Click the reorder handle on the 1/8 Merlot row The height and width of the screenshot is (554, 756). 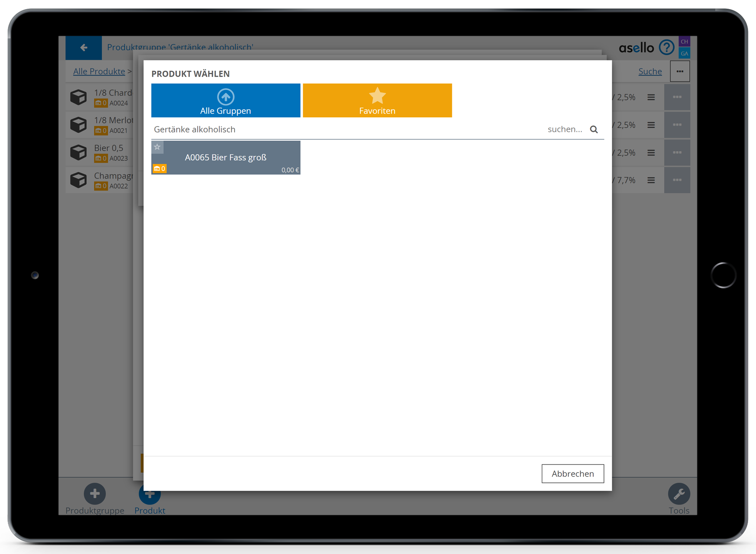tap(651, 125)
